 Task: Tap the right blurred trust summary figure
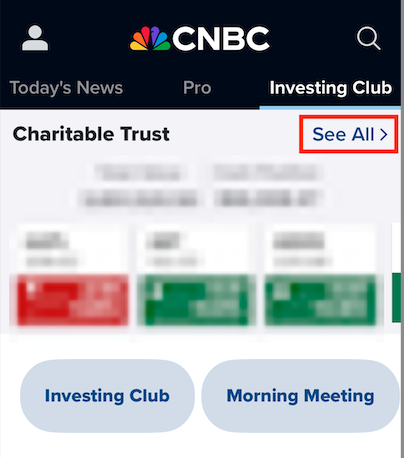pyautogui.click(x=269, y=184)
